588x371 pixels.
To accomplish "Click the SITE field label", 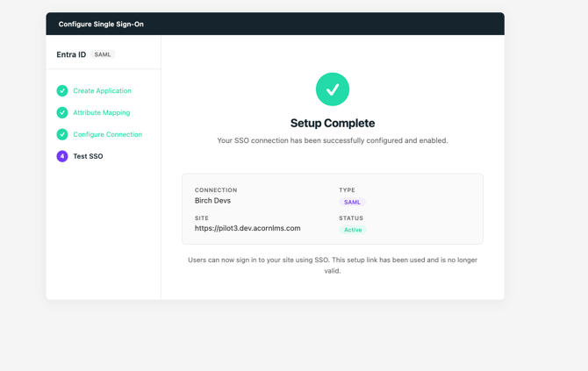I will pyautogui.click(x=201, y=218).
